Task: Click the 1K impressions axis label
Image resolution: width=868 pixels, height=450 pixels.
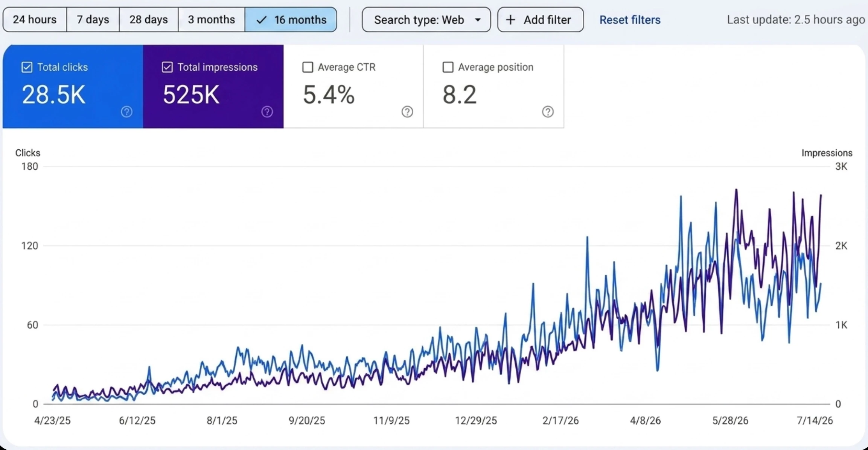Action: click(841, 325)
